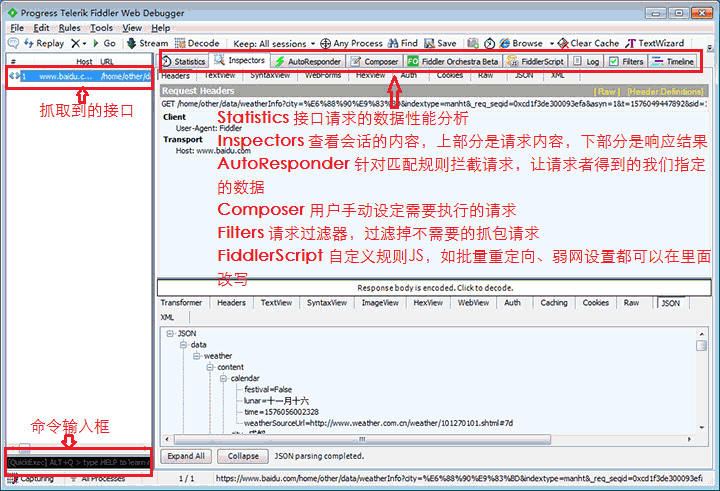
Task: Open the Header Definitions link
Action: [665, 91]
